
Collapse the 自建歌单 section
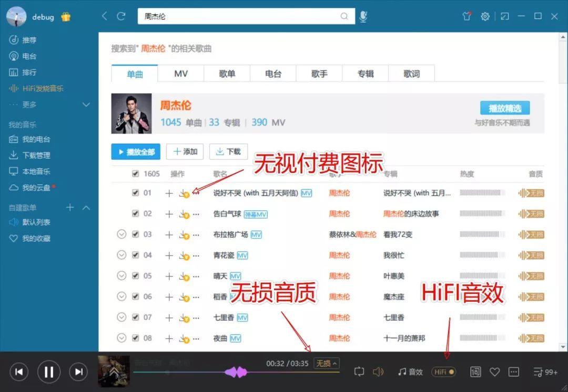(x=86, y=208)
